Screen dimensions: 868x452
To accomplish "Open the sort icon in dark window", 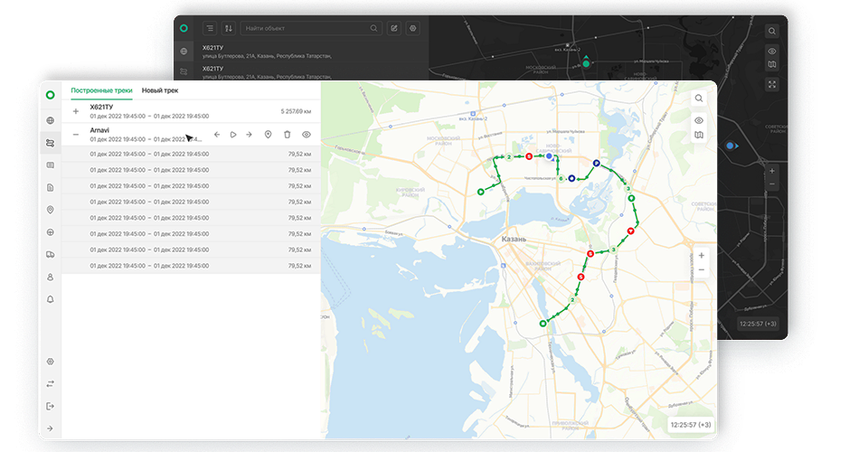I will click(229, 28).
